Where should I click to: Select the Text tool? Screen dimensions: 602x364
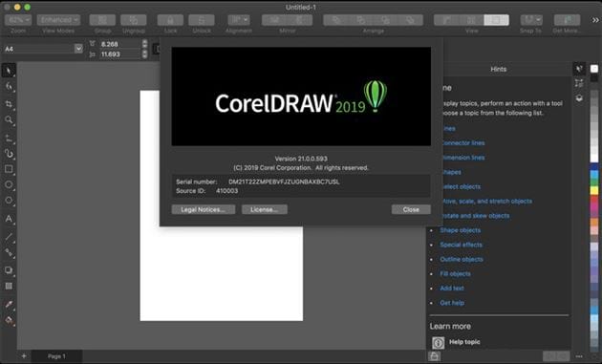[x=9, y=219]
